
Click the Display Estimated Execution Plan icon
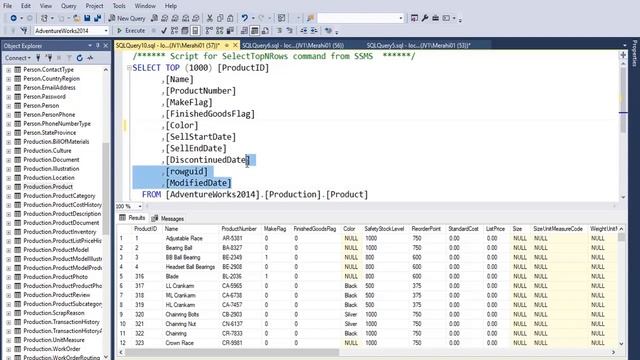click(175, 30)
